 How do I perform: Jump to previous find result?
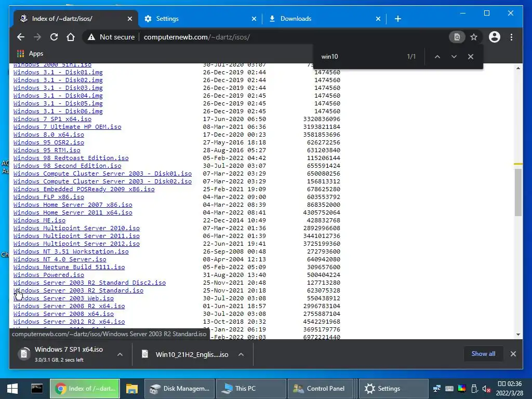point(437,57)
